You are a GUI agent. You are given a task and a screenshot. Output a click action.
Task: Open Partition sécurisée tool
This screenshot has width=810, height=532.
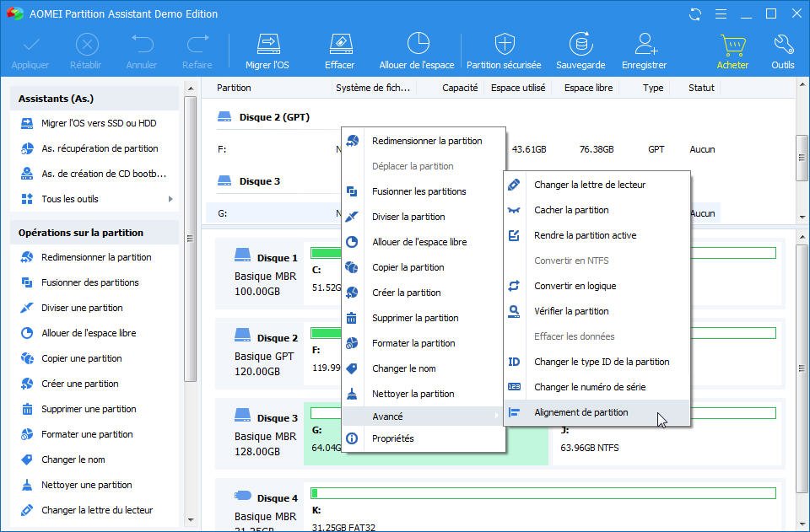click(505, 51)
